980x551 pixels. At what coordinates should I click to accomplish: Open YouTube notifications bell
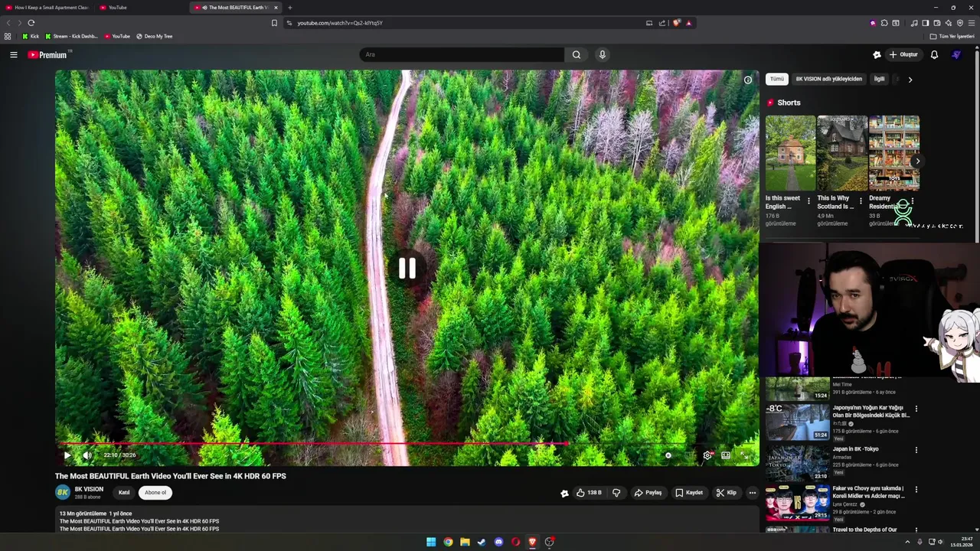[x=934, y=54]
